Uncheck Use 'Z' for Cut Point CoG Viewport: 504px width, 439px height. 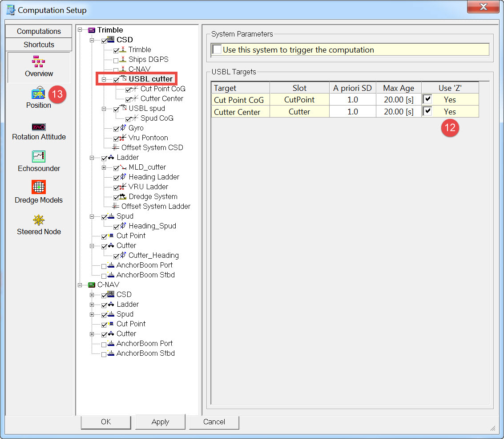click(x=427, y=99)
